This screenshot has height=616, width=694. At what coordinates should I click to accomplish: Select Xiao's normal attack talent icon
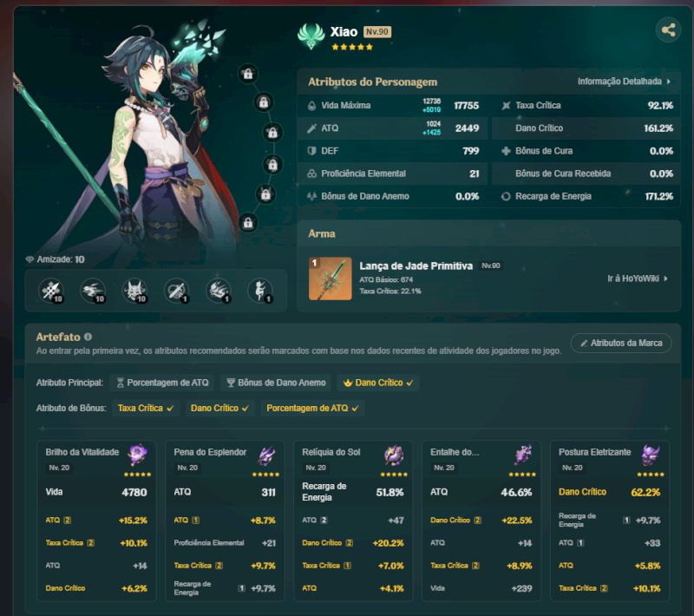[x=51, y=292]
